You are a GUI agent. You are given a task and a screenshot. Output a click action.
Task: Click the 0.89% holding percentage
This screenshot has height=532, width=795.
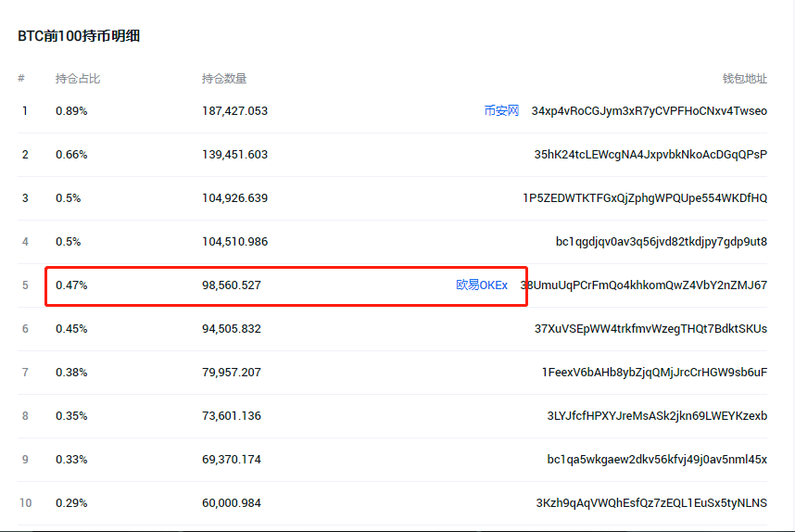(x=71, y=111)
